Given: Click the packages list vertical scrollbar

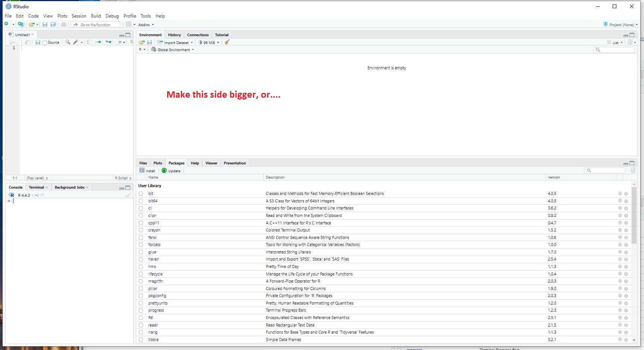Looking at the screenshot, I should pyautogui.click(x=634, y=216).
